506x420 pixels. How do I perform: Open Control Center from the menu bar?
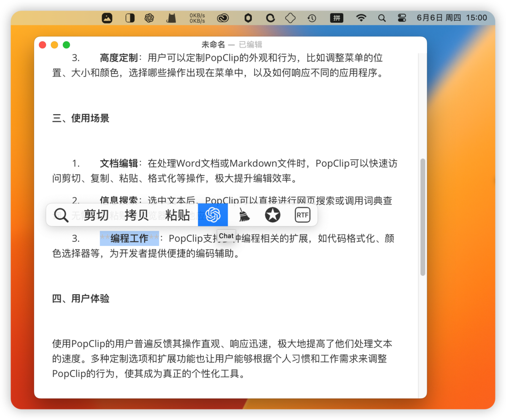402,18
